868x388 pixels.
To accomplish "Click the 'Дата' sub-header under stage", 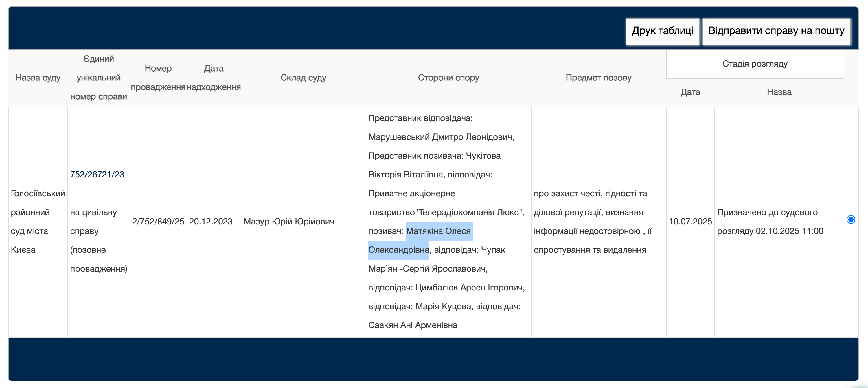I will tap(690, 92).
